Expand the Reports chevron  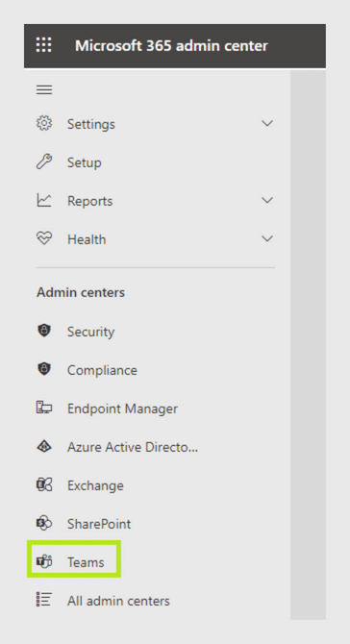pyautogui.click(x=267, y=200)
